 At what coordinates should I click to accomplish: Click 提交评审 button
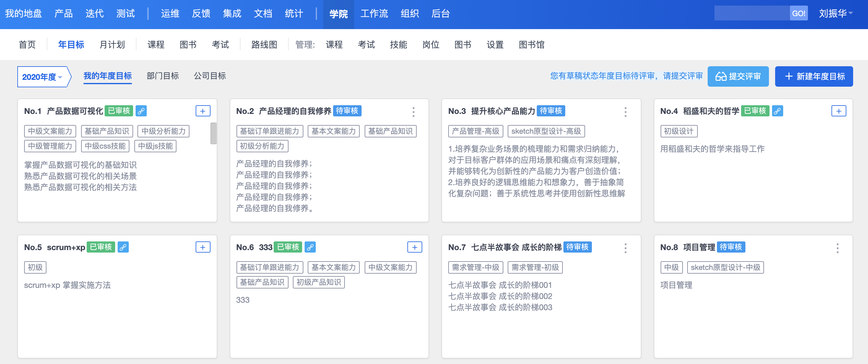click(738, 76)
